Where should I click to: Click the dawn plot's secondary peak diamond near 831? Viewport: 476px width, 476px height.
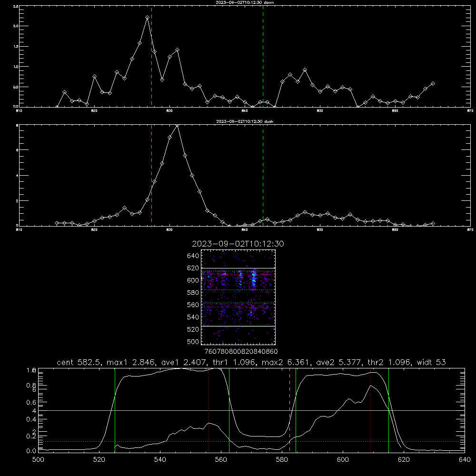177,50
